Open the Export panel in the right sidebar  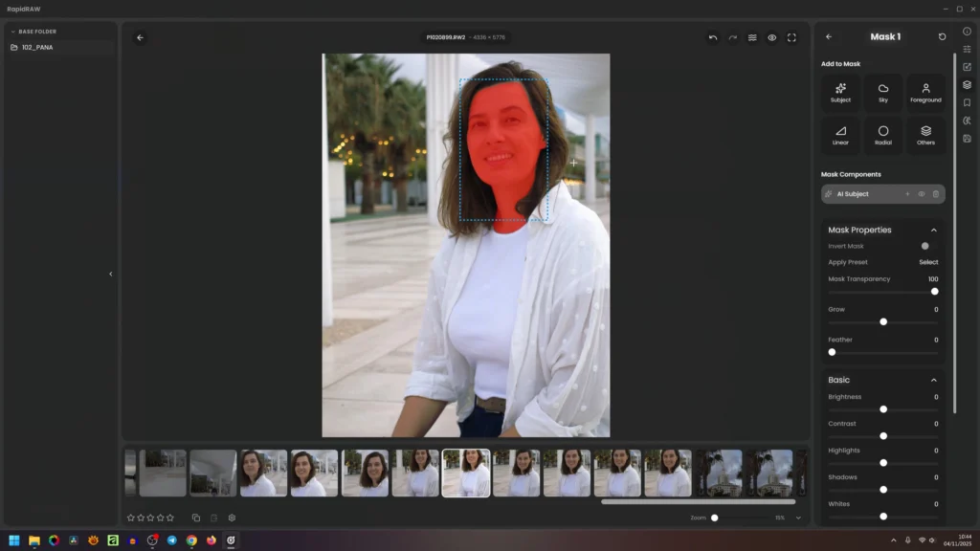pos(967,139)
